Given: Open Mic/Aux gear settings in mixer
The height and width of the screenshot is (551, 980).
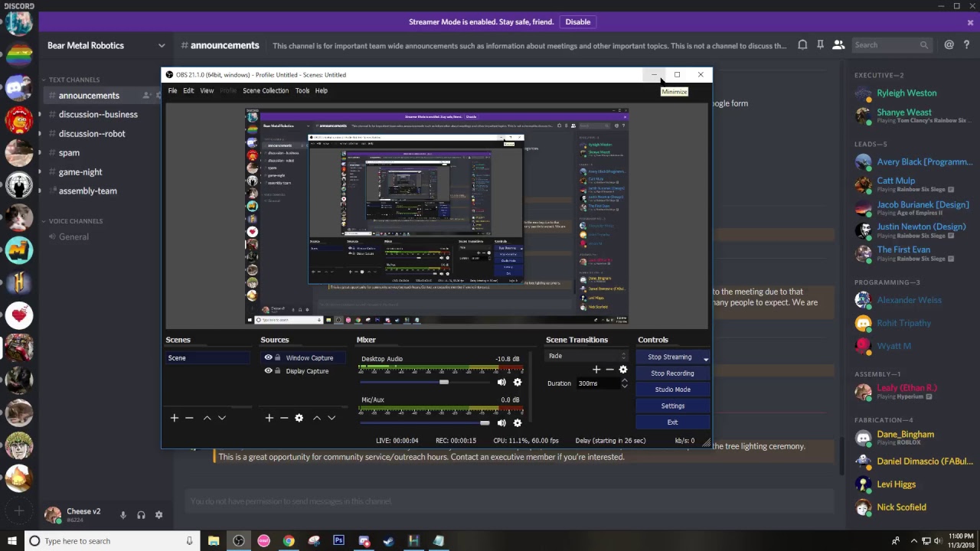Looking at the screenshot, I should pyautogui.click(x=518, y=422).
